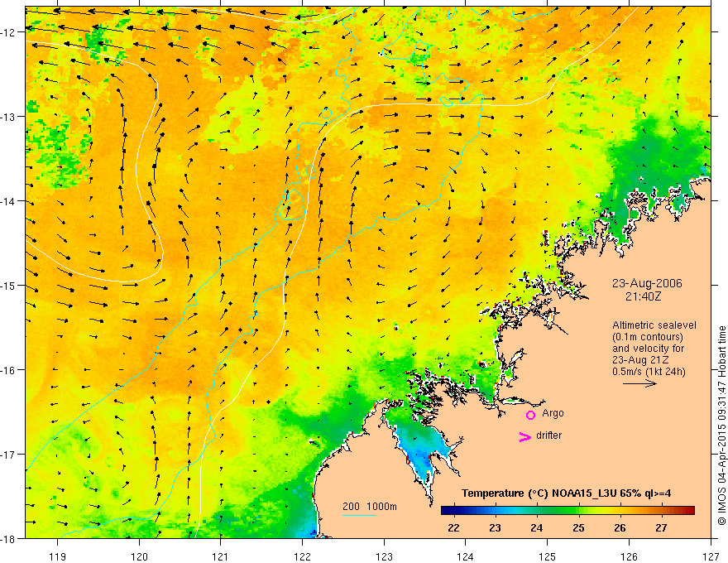Click the latitude axis label -12
Image resolution: width=728 pixels, height=563 pixels.
pyautogui.click(x=8, y=32)
